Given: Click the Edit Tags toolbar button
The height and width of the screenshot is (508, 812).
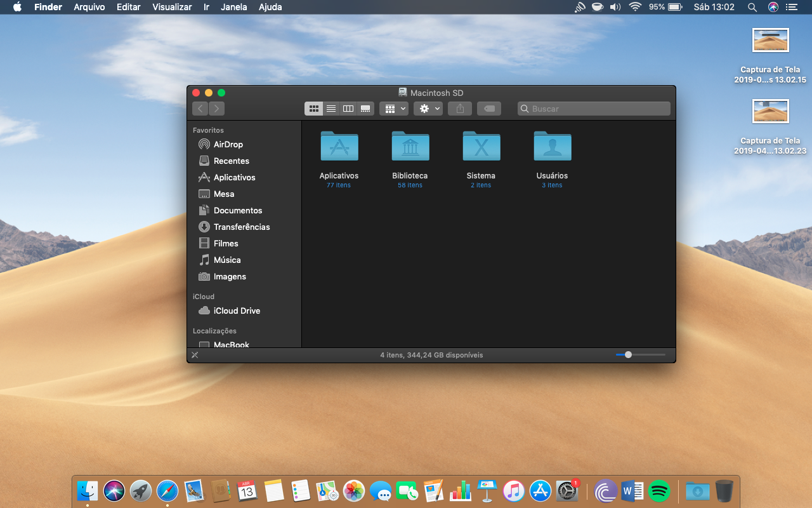Looking at the screenshot, I should click(x=489, y=109).
